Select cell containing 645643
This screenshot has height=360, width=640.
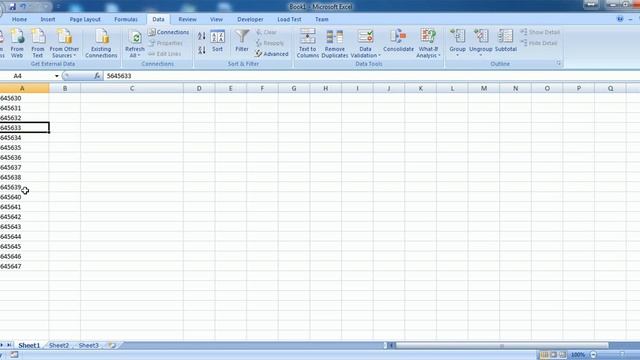click(24, 227)
